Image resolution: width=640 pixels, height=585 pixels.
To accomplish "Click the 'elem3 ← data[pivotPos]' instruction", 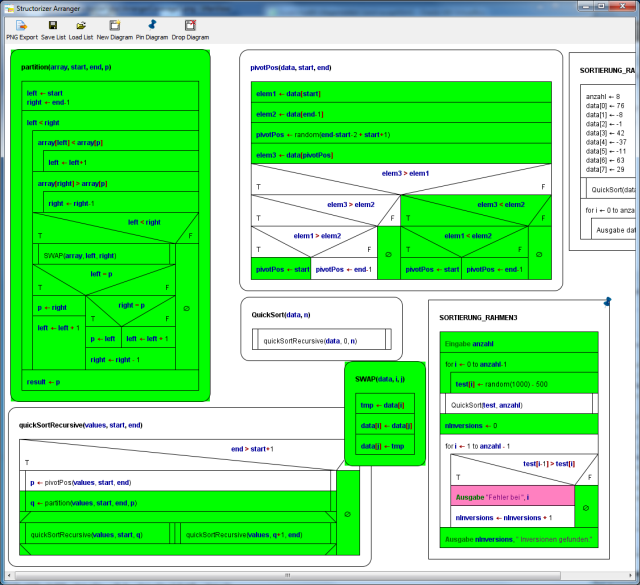I will 401,153.
